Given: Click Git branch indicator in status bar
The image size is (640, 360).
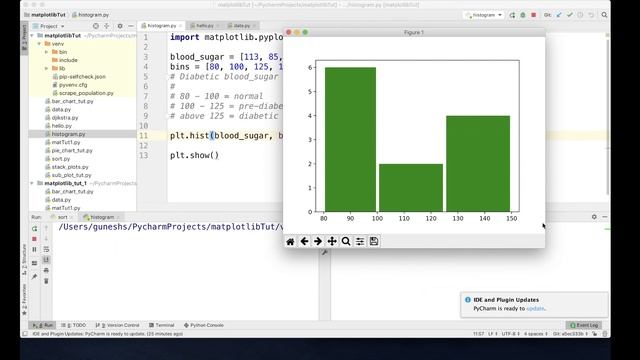Looking at the screenshot, I should click(x=570, y=334).
